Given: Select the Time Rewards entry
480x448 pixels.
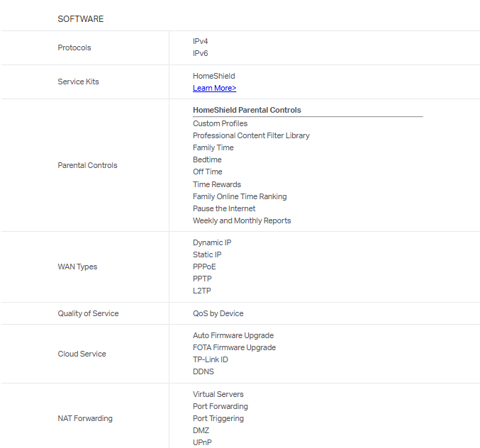Looking at the screenshot, I should click(x=217, y=184).
